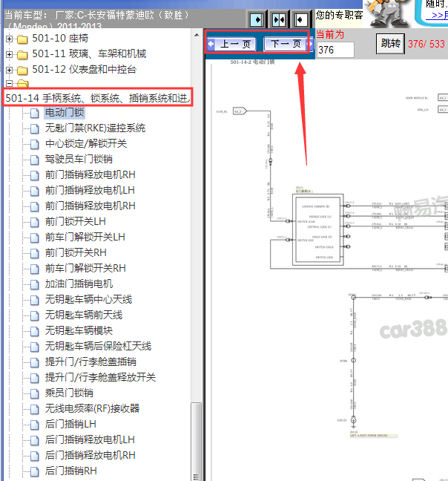Screen dimensions: 448x481
Task: Click the split-panel center layout icon
Action: coord(279,20)
